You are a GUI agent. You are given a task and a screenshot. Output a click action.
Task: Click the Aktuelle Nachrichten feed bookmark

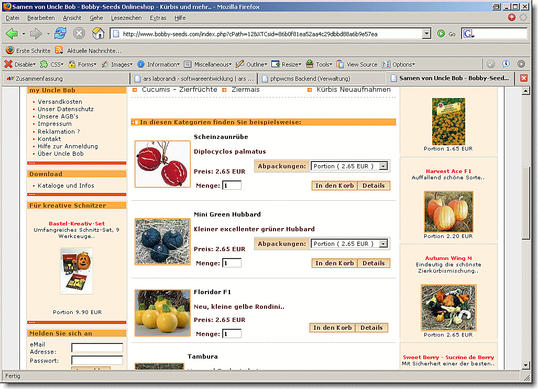point(88,50)
